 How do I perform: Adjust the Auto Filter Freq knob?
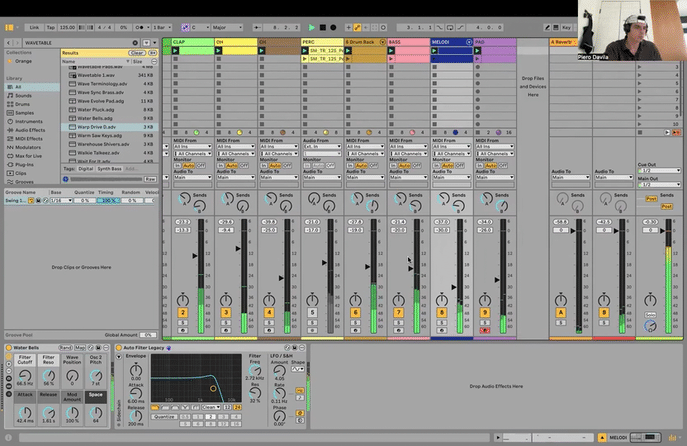point(255,371)
